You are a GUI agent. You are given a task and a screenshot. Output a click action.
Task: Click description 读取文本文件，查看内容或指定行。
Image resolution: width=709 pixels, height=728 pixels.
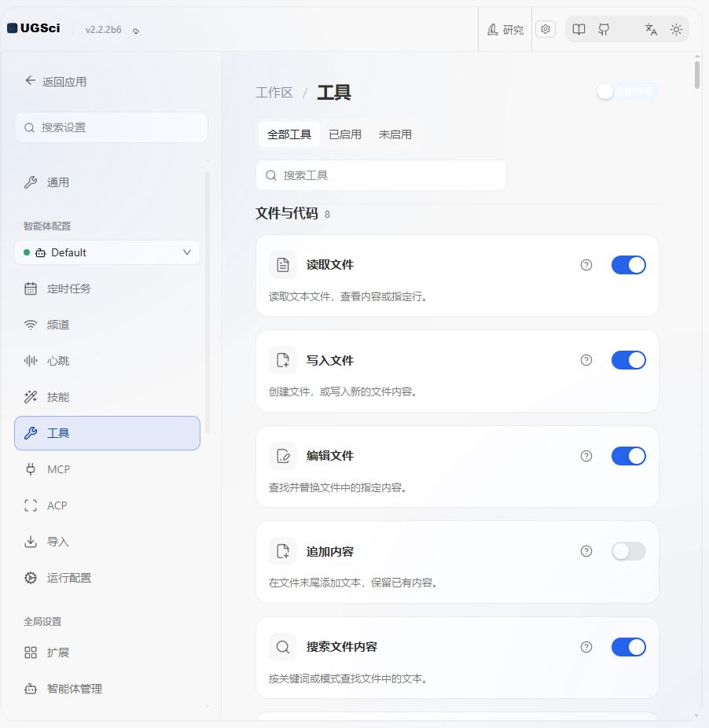point(347,296)
